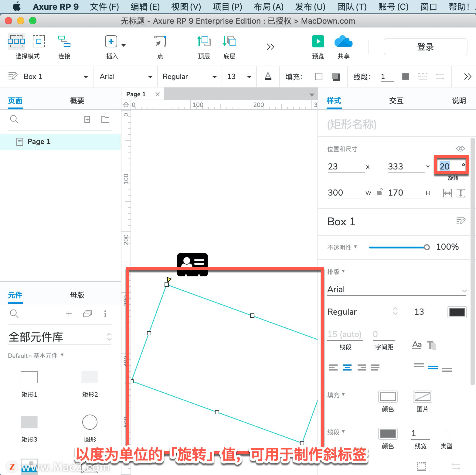
Task: Select Page 1 in the page tree
Action: click(x=60, y=142)
